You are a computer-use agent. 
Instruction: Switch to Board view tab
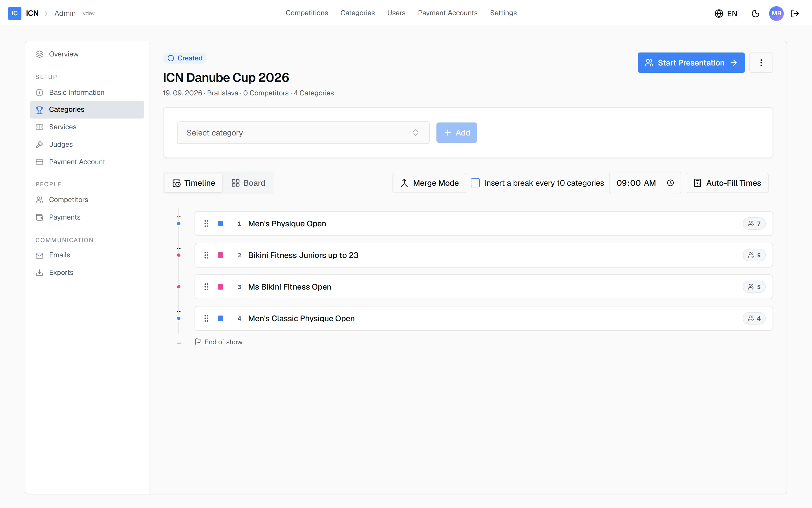[x=248, y=183]
